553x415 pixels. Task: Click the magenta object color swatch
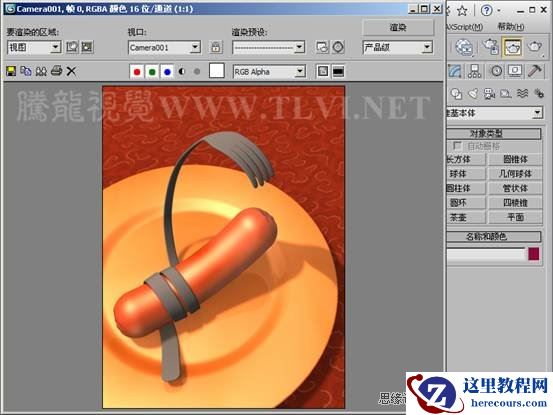coord(534,254)
